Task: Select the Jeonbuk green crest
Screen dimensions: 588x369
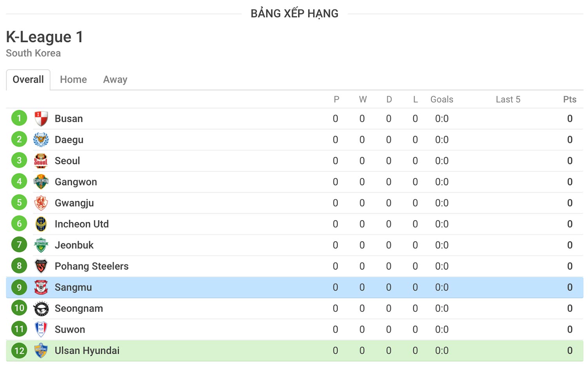Action: click(41, 245)
